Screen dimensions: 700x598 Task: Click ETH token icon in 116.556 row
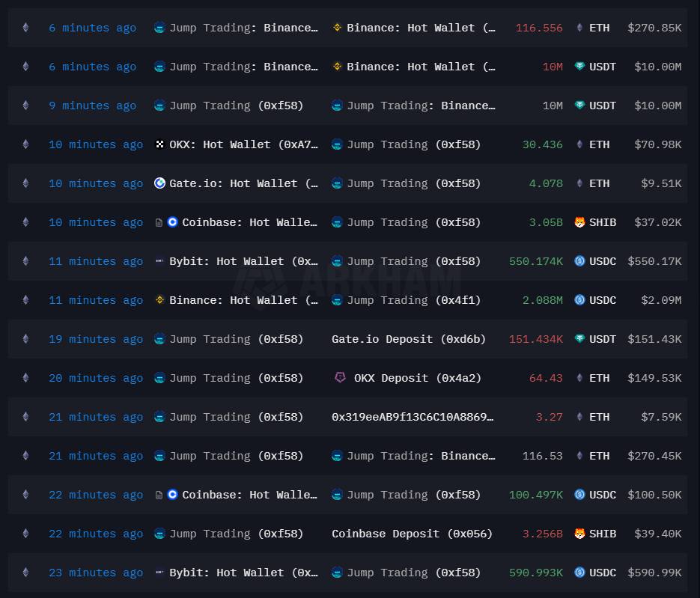579,28
